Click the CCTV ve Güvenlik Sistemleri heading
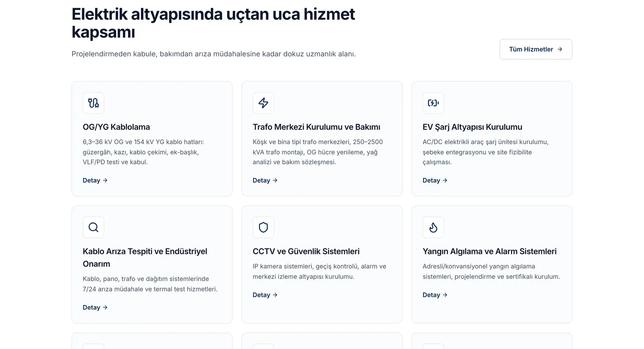This screenshot has height=349, width=644. [306, 252]
